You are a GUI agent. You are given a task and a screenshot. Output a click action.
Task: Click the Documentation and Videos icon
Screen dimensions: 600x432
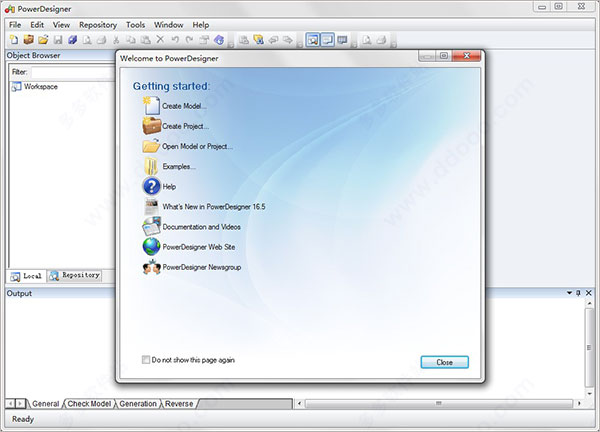point(152,227)
